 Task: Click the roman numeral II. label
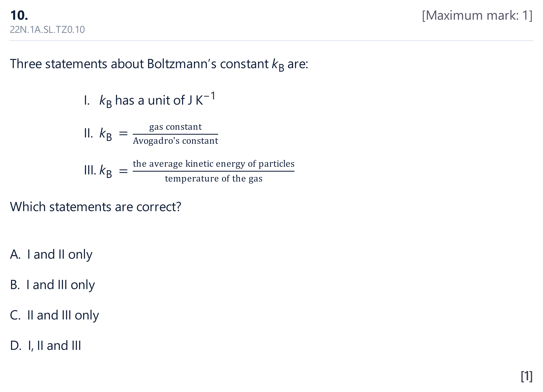88,133
